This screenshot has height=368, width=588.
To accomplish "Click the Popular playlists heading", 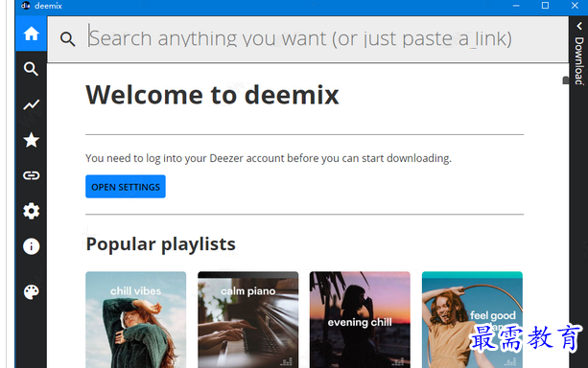I will [x=161, y=244].
